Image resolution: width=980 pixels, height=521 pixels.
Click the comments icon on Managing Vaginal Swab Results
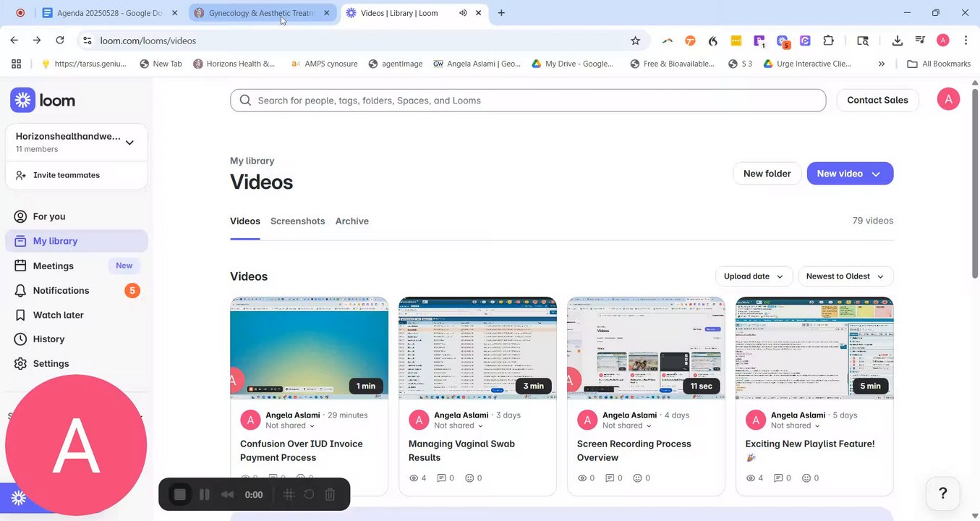[441, 478]
